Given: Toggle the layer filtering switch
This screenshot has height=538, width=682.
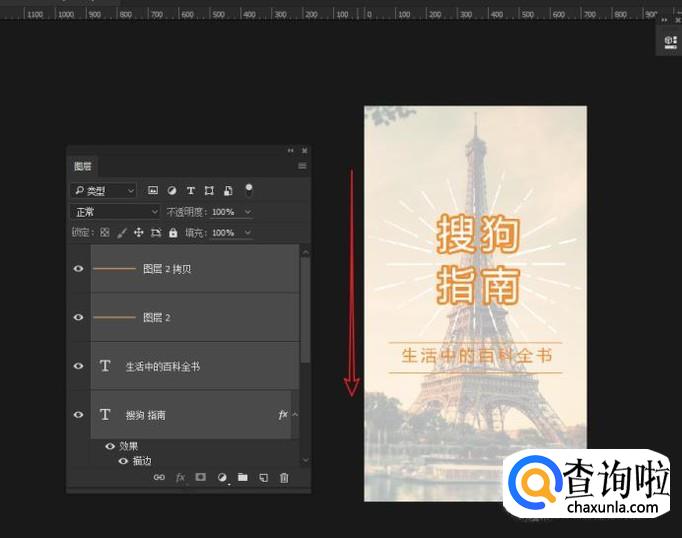Looking at the screenshot, I should (248, 190).
